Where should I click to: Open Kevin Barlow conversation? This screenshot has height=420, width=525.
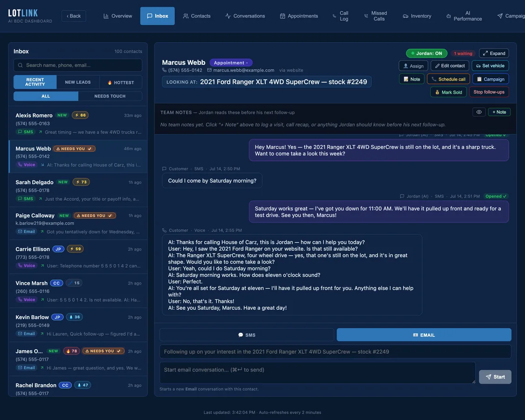[78, 325]
